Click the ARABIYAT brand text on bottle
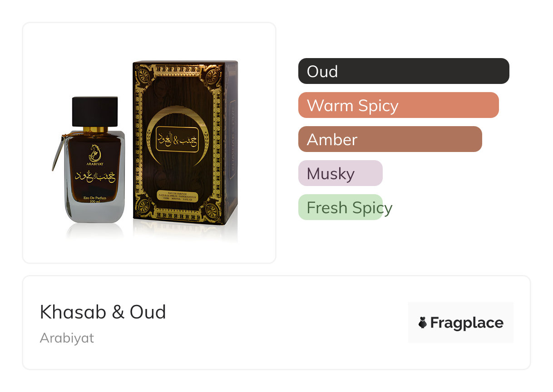Viewport: 553px width, 392px height. 95,160
